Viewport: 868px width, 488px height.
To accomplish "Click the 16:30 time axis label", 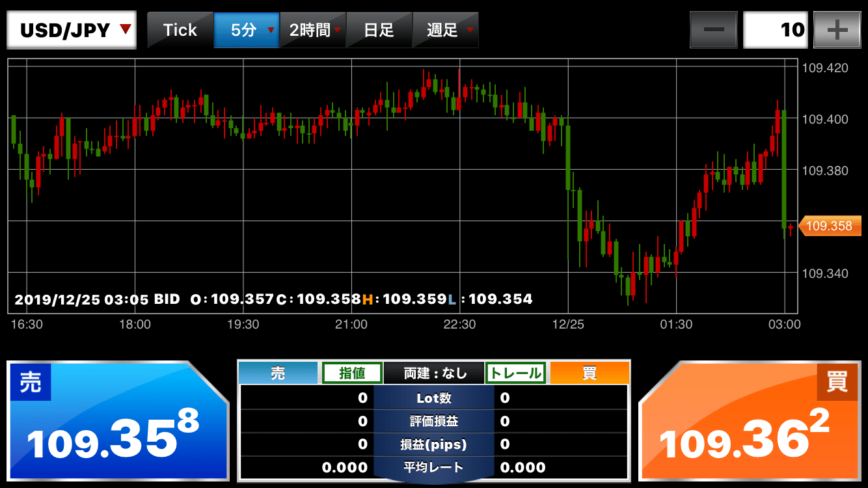I will click(x=27, y=324).
